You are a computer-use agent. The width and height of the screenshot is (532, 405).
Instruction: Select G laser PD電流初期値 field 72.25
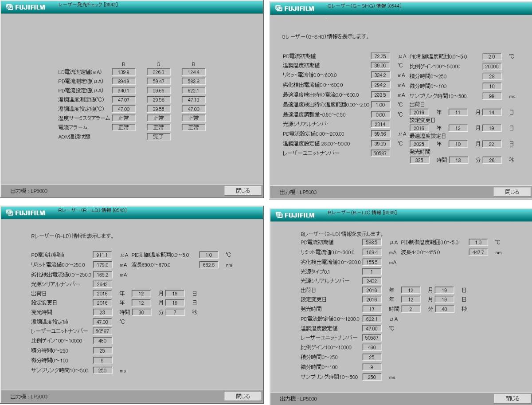(x=380, y=56)
